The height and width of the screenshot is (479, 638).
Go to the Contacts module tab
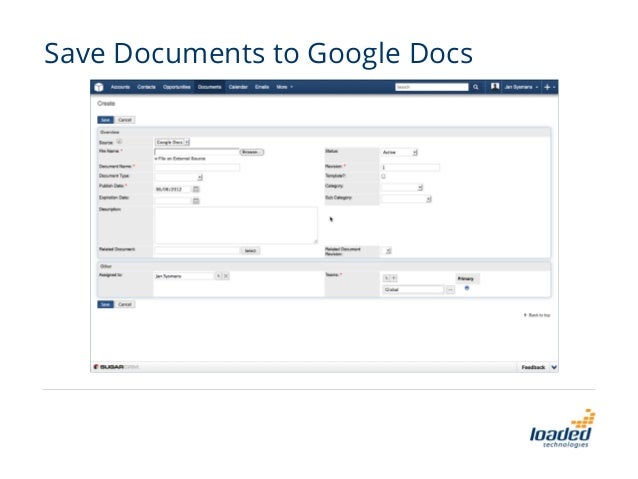point(146,87)
